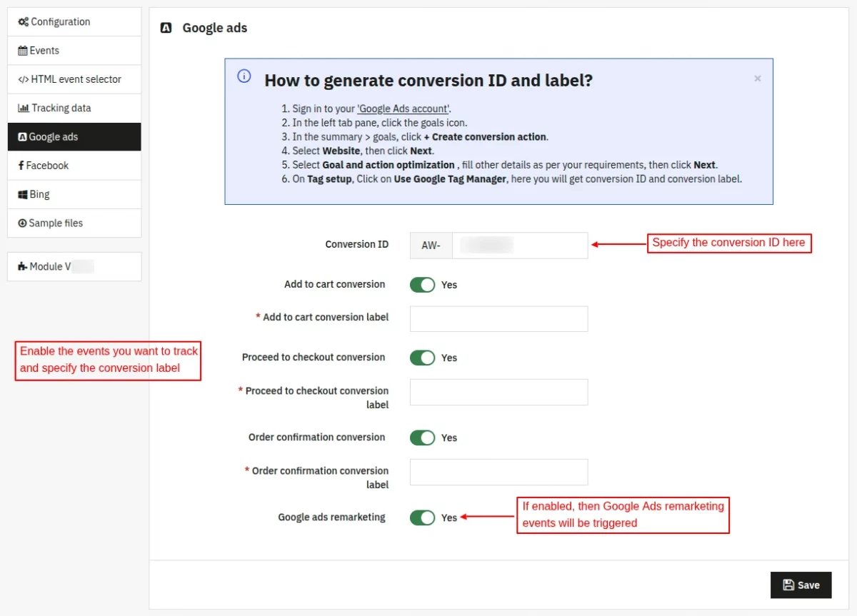Click step 5 'Goal and action optimization' text
Screen dimensions: 857x616
coord(389,165)
